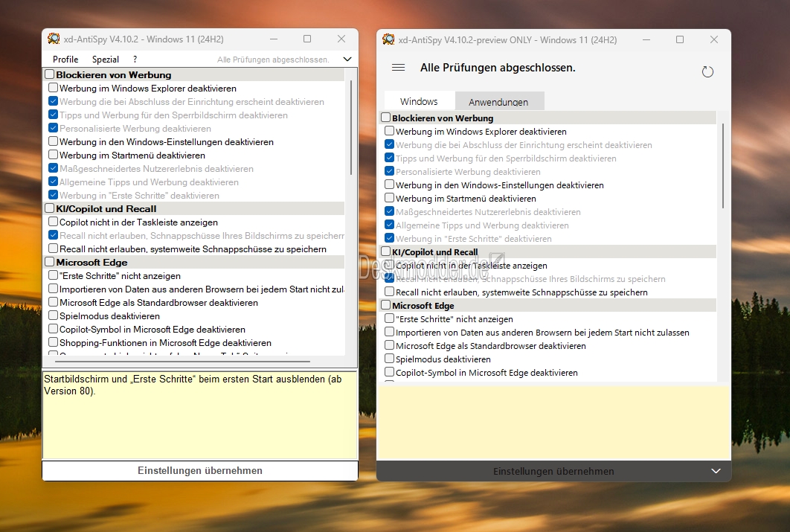Click vertical scrollbar thumb in left window list

(350, 127)
